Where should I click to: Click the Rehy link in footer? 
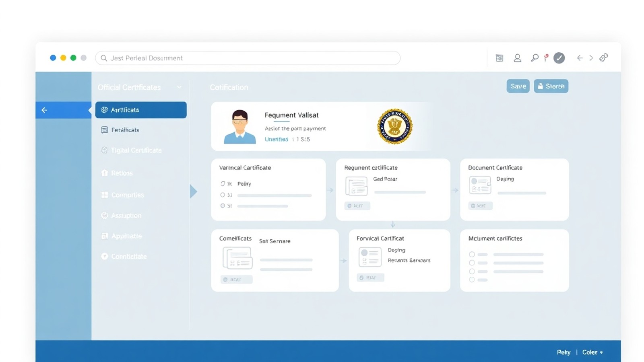click(x=563, y=352)
